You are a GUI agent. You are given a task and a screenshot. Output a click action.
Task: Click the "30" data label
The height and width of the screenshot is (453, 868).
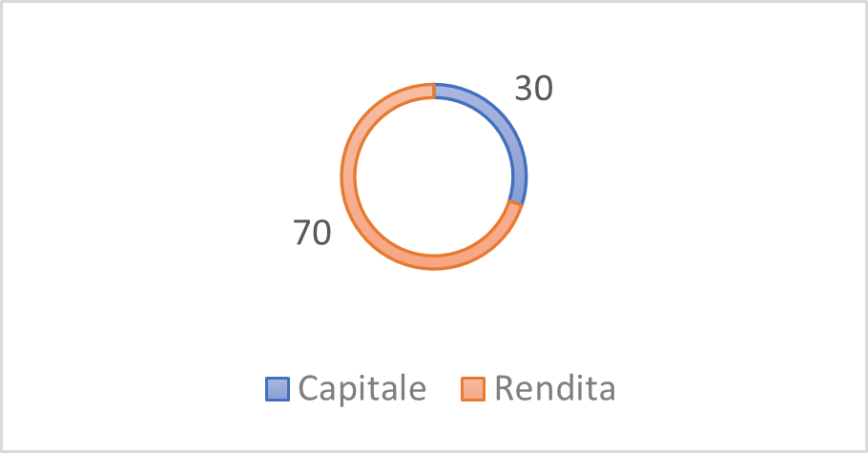pyautogui.click(x=534, y=88)
